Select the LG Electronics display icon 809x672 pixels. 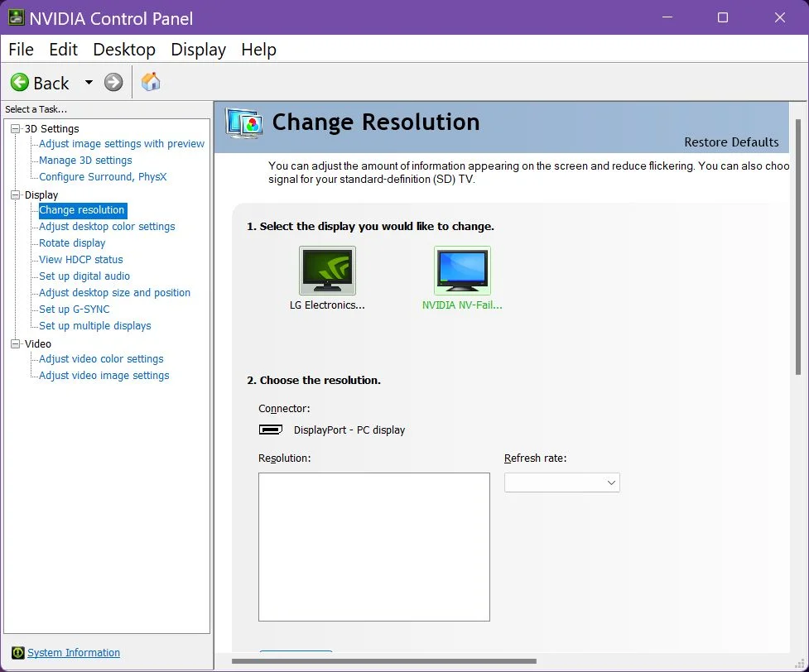click(x=327, y=271)
